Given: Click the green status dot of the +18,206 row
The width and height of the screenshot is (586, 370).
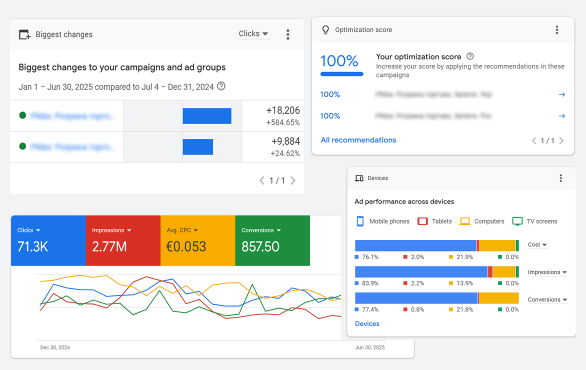Looking at the screenshot, I should (22, 115).
